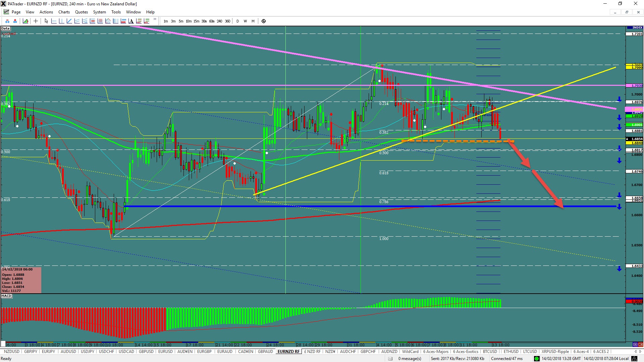Click the 1.7030 pink price label

(635, 85)
